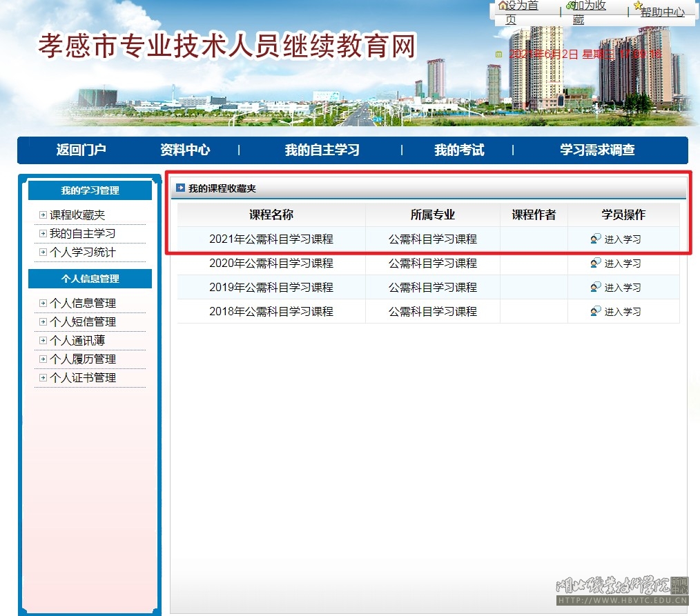Image resolution: width=700 pixels, height=616 pixels.
Task: Click the 加为收藏 icon at top
Action: pyautogui.click(x=570, y=6)
